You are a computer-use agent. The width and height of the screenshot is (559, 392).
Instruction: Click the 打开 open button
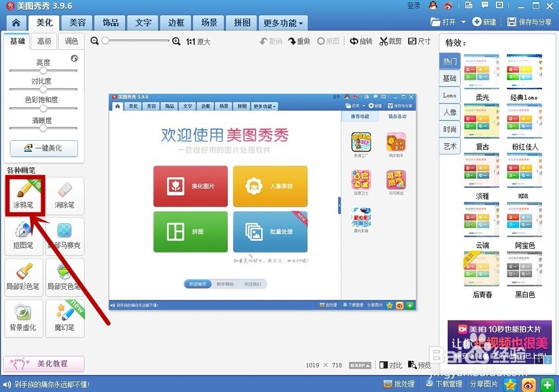(x=443, y=22)
